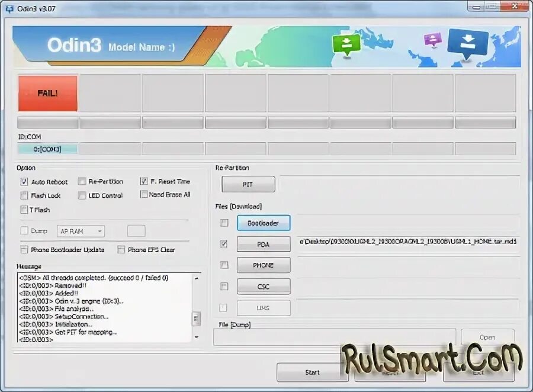Close the Odin3 window

click(x=515, y=6)
